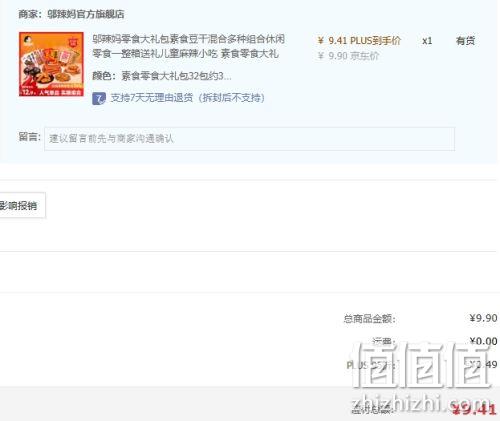Click the 商家 label text
The width and height of the screenshot is (500, 421).
(32, 14)
